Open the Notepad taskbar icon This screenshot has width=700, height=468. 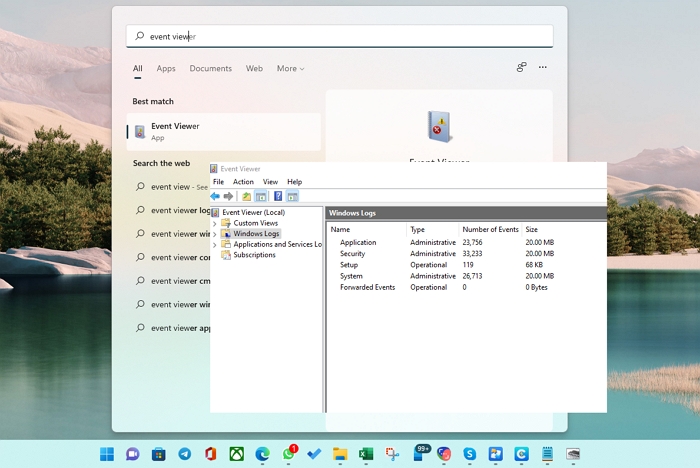point(547,454)
